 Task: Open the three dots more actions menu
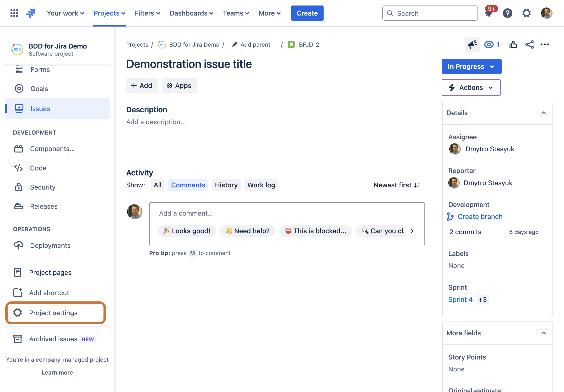pos(545,44)
